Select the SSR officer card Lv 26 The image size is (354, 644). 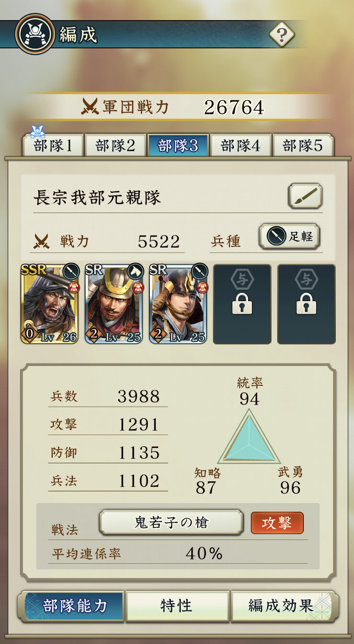pyautogui.click(x=49, y=304)
